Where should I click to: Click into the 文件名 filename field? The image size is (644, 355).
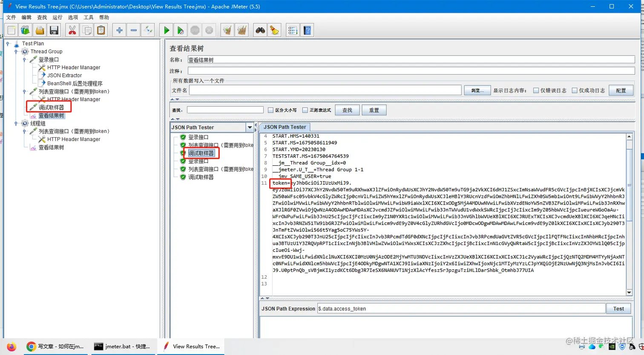click(x=325, y=90)
